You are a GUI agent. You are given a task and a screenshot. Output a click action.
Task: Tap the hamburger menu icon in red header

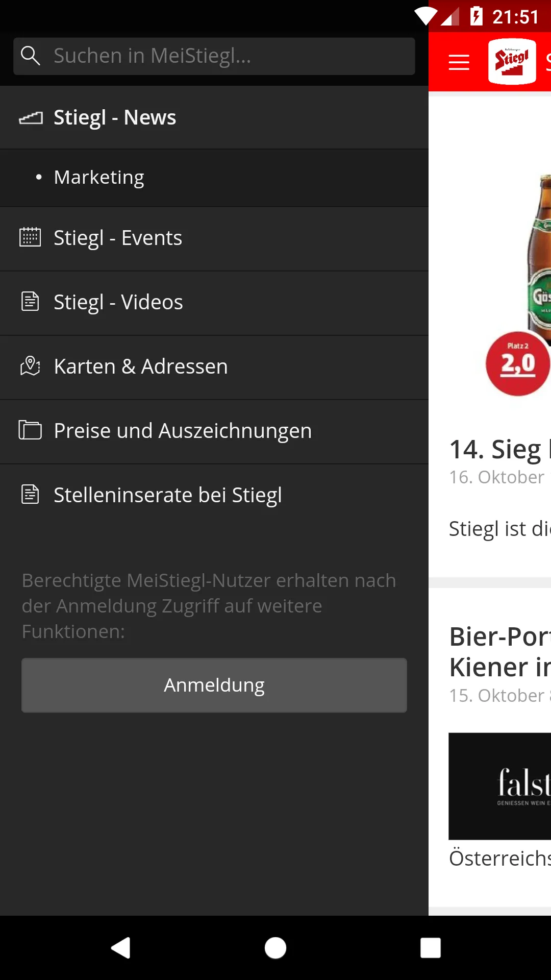[459, 62]
